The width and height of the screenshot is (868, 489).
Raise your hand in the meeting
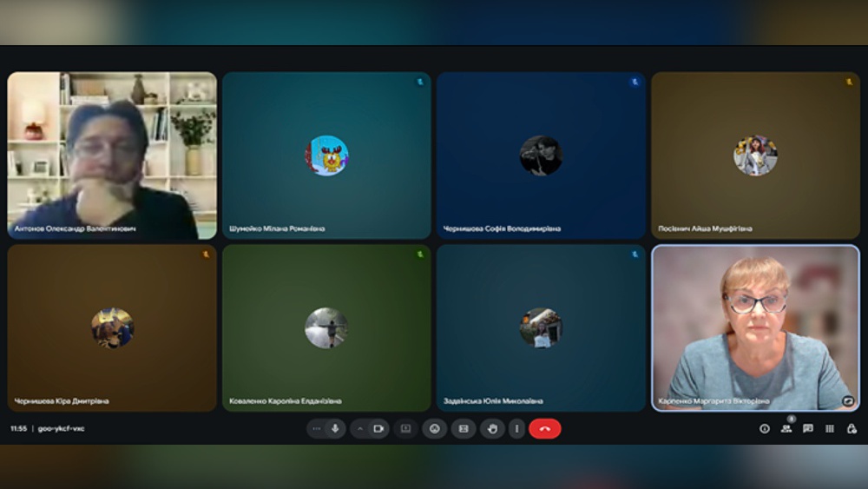pos(493,428)
